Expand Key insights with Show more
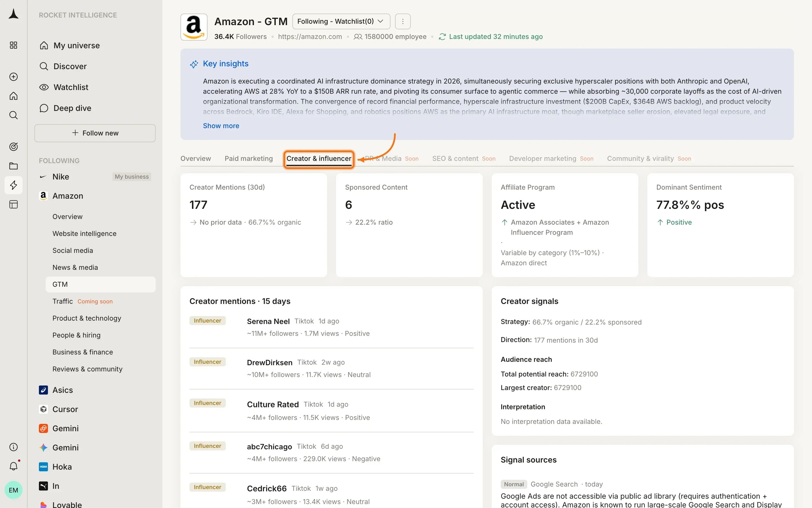812x508 pixels. coord(221,126)
